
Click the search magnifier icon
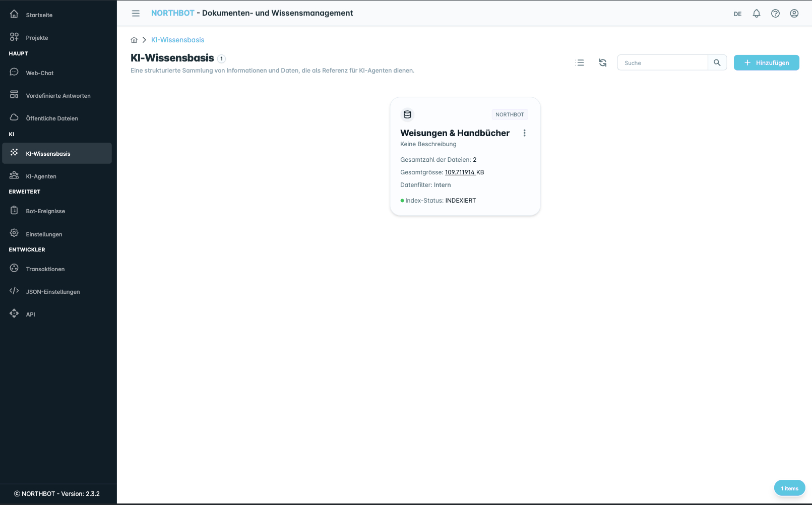click(x=717, y=62)
